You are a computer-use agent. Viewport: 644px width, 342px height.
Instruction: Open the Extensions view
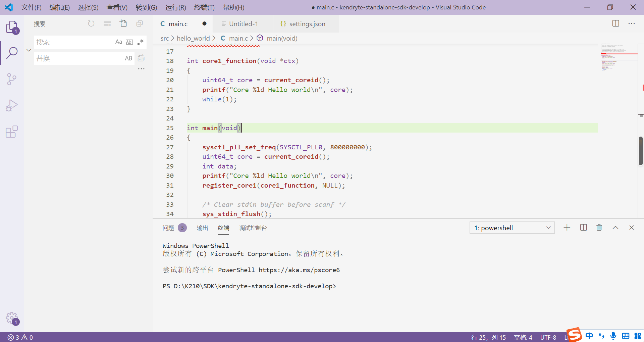[12, 132]
